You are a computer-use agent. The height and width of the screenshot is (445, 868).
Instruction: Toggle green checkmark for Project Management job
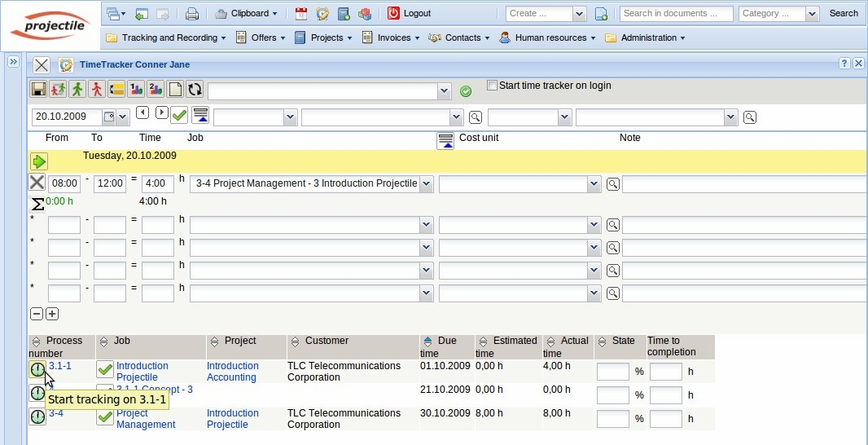[105, 416]
